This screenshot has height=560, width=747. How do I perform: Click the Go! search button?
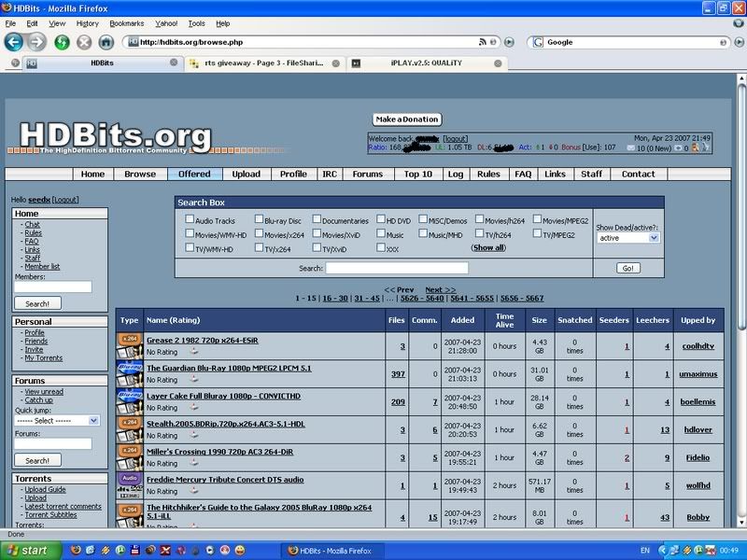coord(627,268)
